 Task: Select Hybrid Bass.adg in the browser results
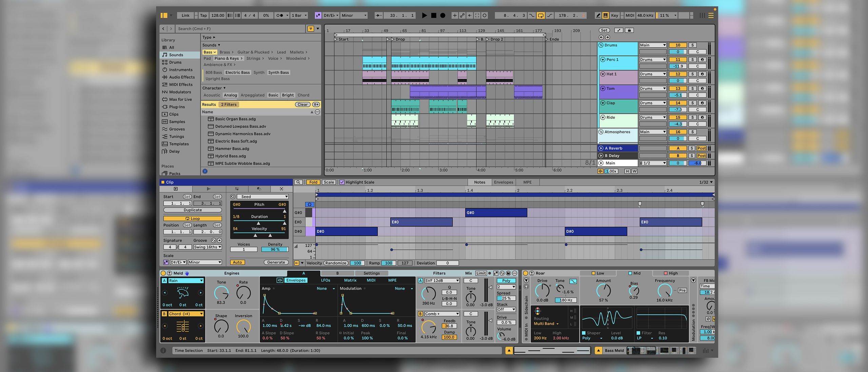pos(231,156)
